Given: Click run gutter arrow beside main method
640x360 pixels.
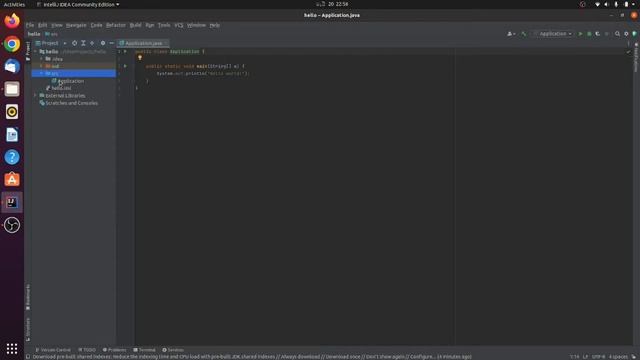Looking at the screenshot, I should (125, 66).
